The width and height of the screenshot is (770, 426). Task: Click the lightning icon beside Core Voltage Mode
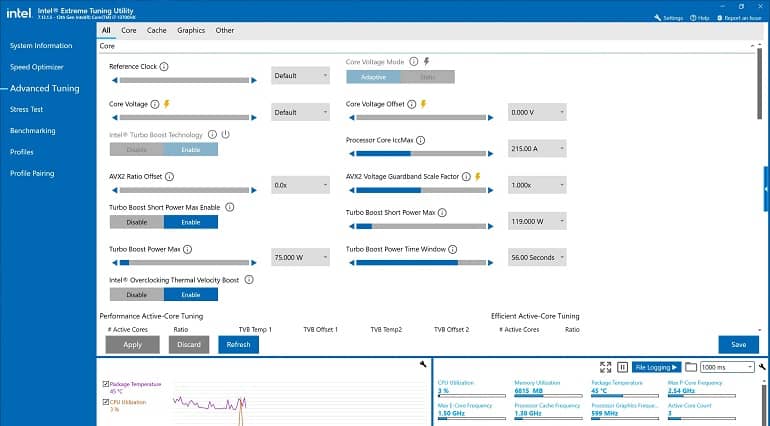pos(426,61)
